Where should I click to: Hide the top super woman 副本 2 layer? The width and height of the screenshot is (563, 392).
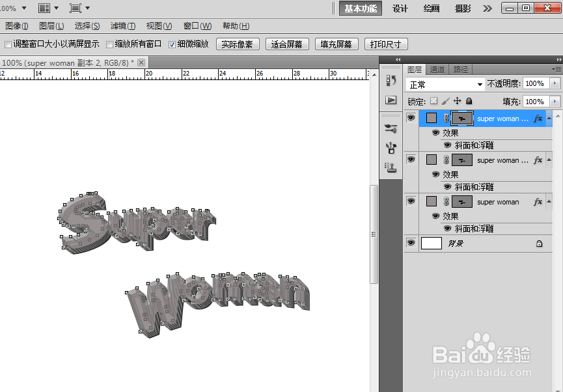411,118
